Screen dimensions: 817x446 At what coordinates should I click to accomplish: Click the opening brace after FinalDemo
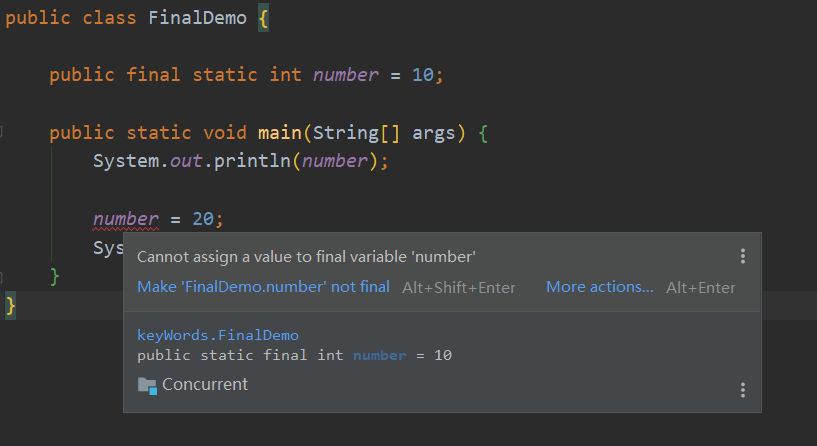click(x=264, y=19)
